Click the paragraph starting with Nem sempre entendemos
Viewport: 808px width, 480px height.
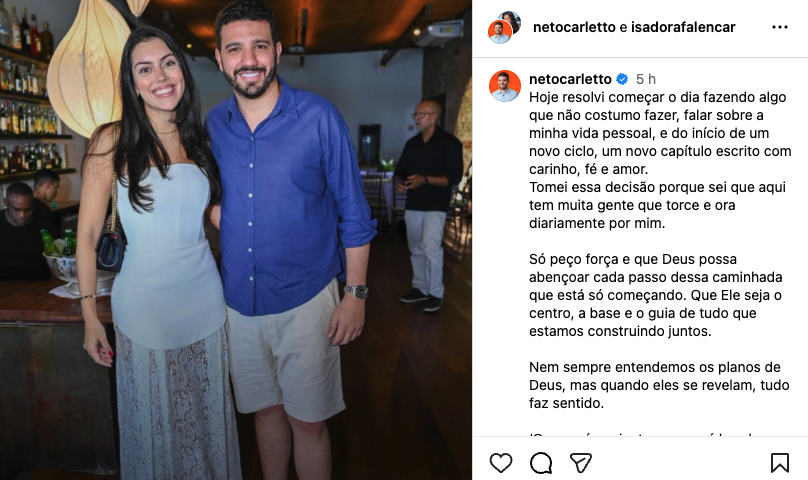click(659, 385)
